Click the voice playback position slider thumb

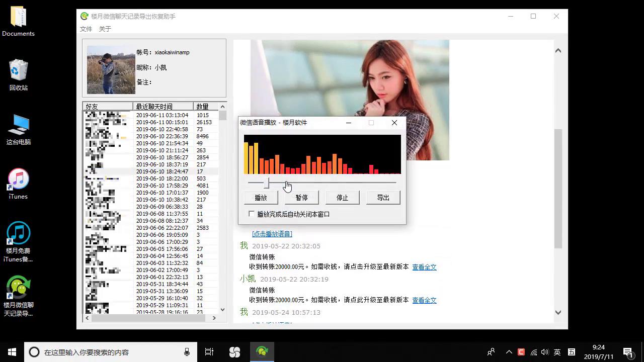click(266, 183)
